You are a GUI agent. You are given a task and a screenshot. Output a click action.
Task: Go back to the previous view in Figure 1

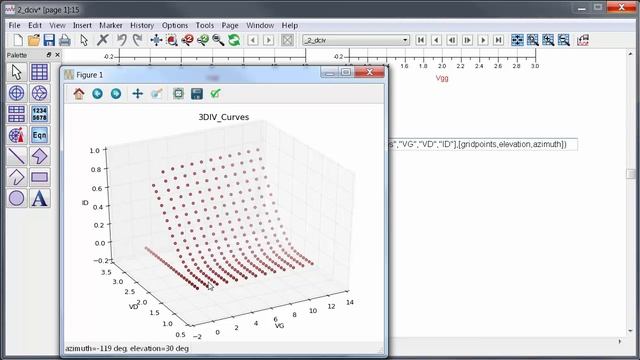(x=97, y=94)
